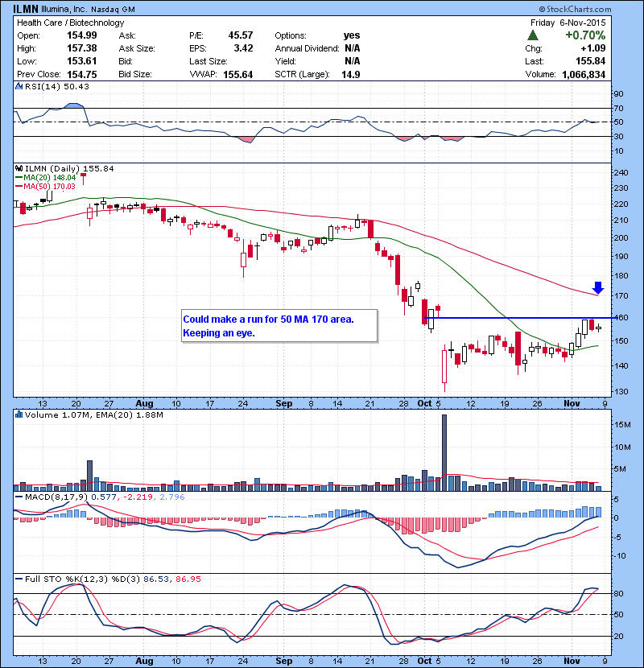Click the Volume 1.07M, EMA(20) 1.88M label
Screen dimensions: 644x668
click(x=93, y=415)
